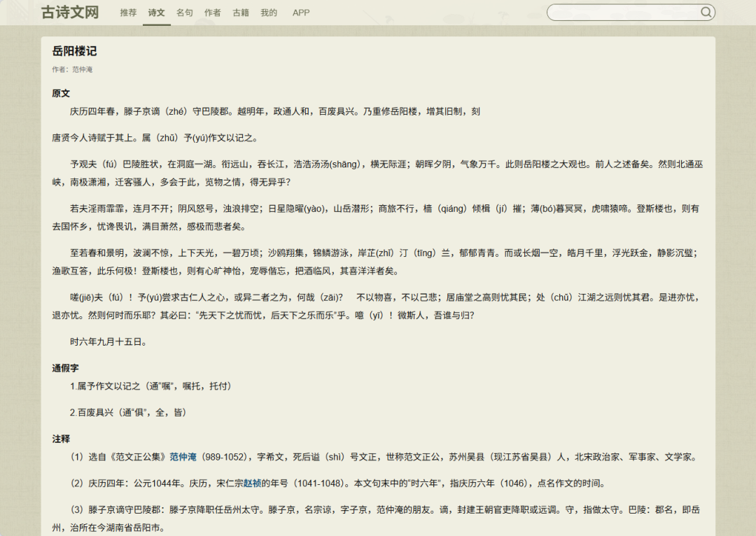The width and height of the screenshot is (756, 536).
Task: Open the 古籍 section
Action: pyautogui.click(x=240, y=12)
